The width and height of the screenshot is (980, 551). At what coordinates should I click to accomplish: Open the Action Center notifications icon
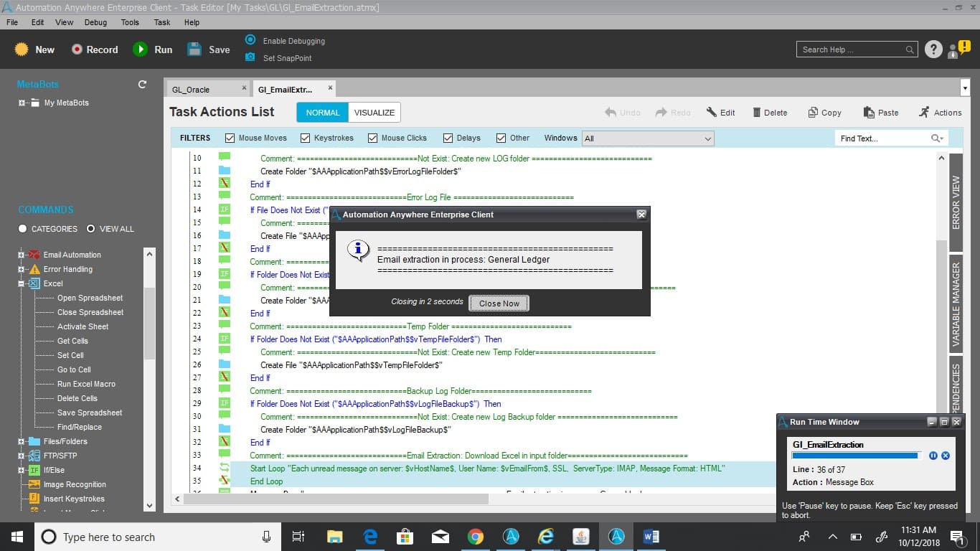[956, 537]
